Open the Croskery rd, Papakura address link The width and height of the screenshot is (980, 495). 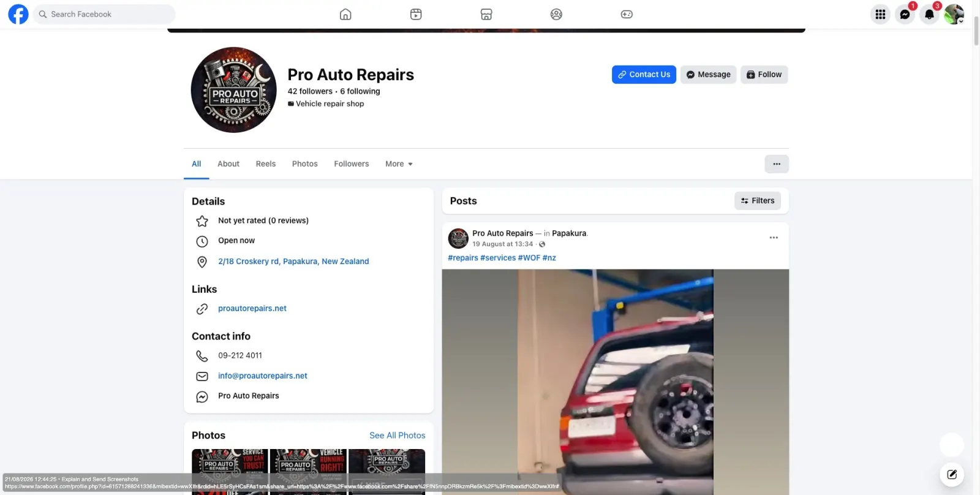tap(293, 262)
